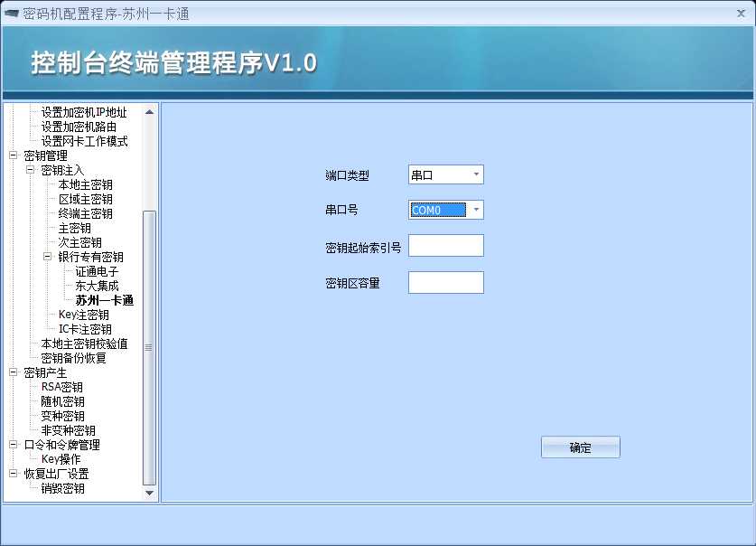Select 苏州一卡通 tree item

(x=105, y=300)
